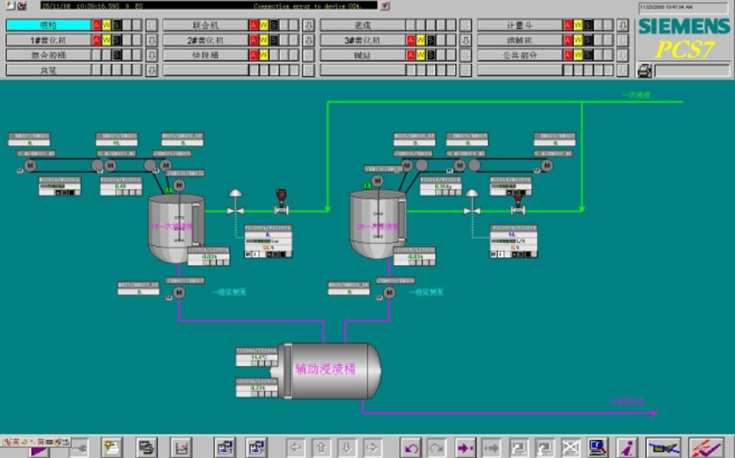Switch to the 老成 area
Image resolution: width=735 pixels, height=458 pixels.
click(362, 25)
